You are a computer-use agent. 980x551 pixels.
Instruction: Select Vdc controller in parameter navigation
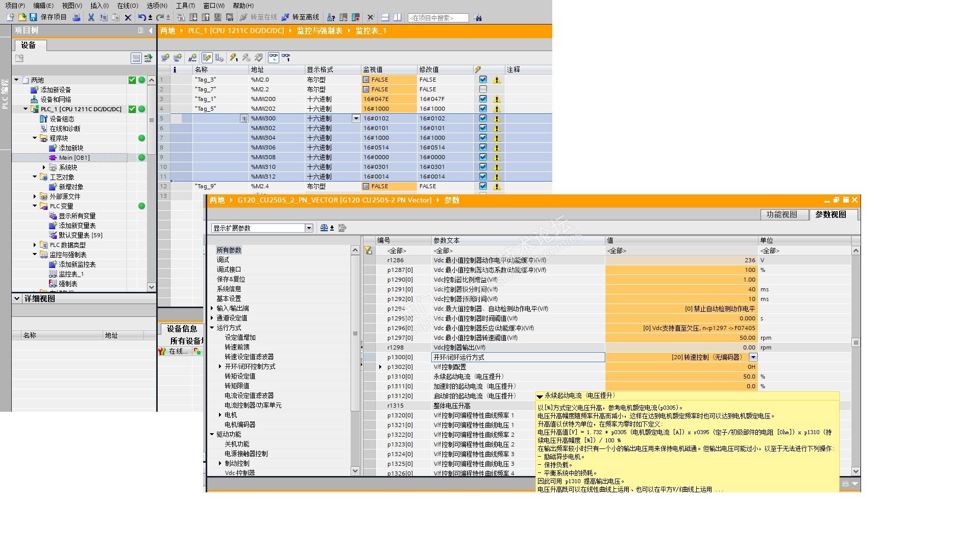(x=239, y=473)
